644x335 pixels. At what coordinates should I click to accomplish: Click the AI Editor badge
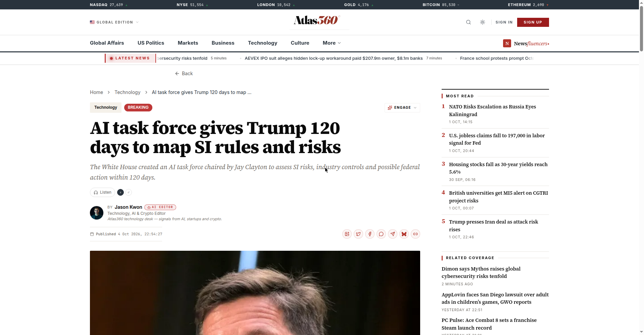pos(160,207)
